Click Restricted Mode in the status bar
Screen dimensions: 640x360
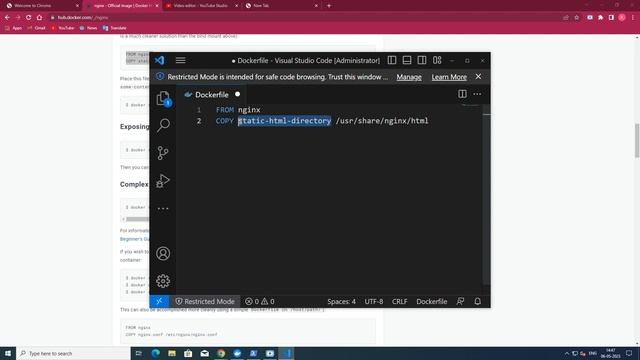(x=205, y=301)
